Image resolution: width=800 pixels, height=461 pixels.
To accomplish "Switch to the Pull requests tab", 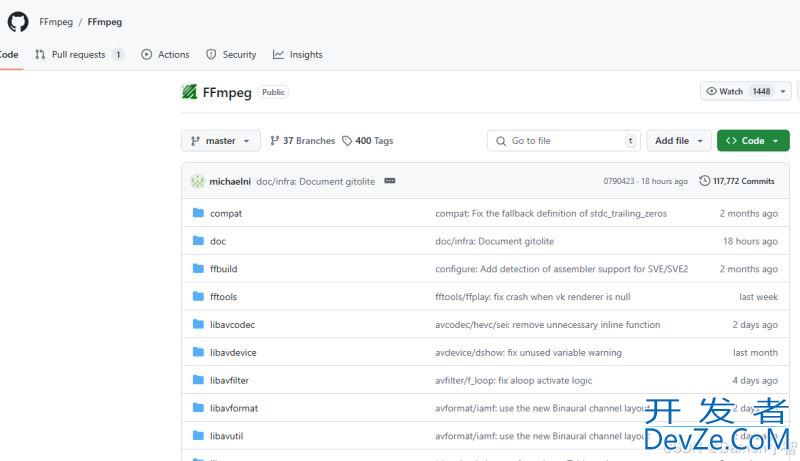I will (x=79, y=55).
